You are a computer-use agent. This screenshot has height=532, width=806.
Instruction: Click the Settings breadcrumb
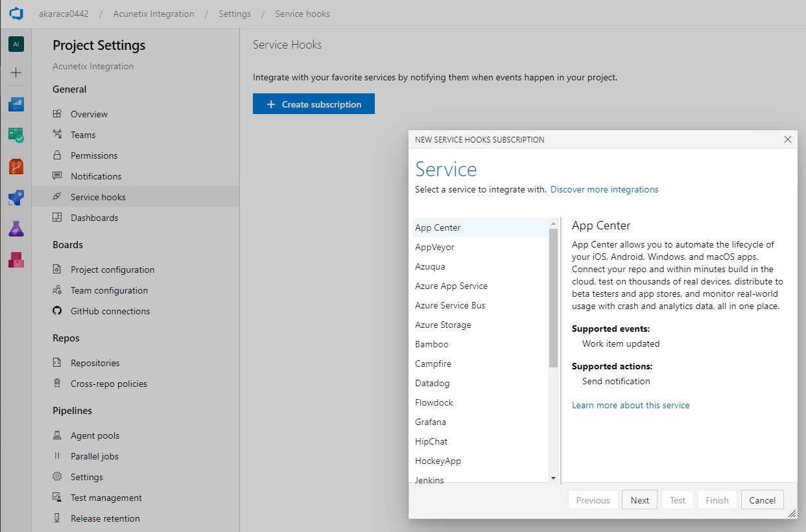coord(235,14)
